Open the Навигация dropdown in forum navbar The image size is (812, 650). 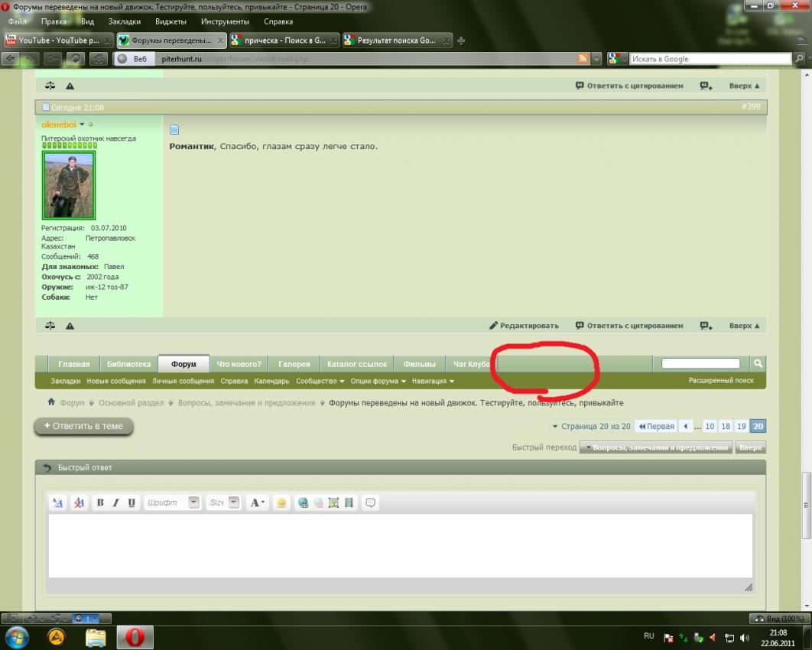click(x=433, y=381)
